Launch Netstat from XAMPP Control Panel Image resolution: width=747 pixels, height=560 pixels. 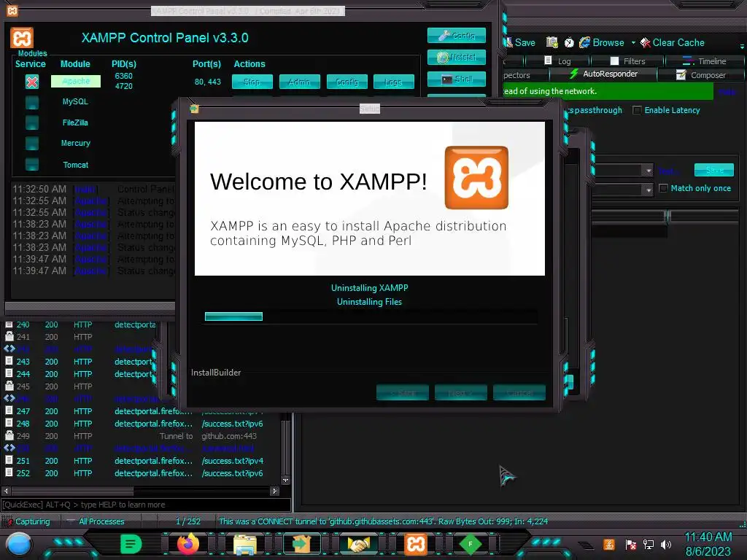pos(457,57)
